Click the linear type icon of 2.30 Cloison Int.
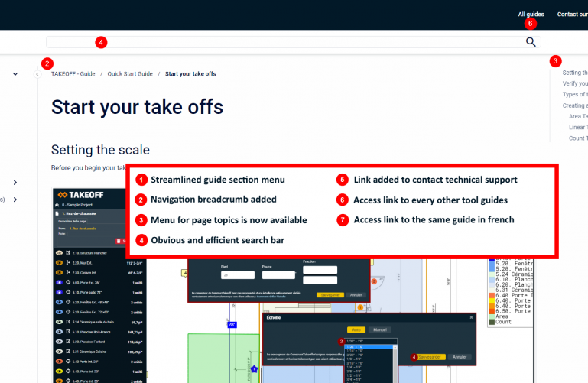 pyautogui.click(x=68, y=272)
